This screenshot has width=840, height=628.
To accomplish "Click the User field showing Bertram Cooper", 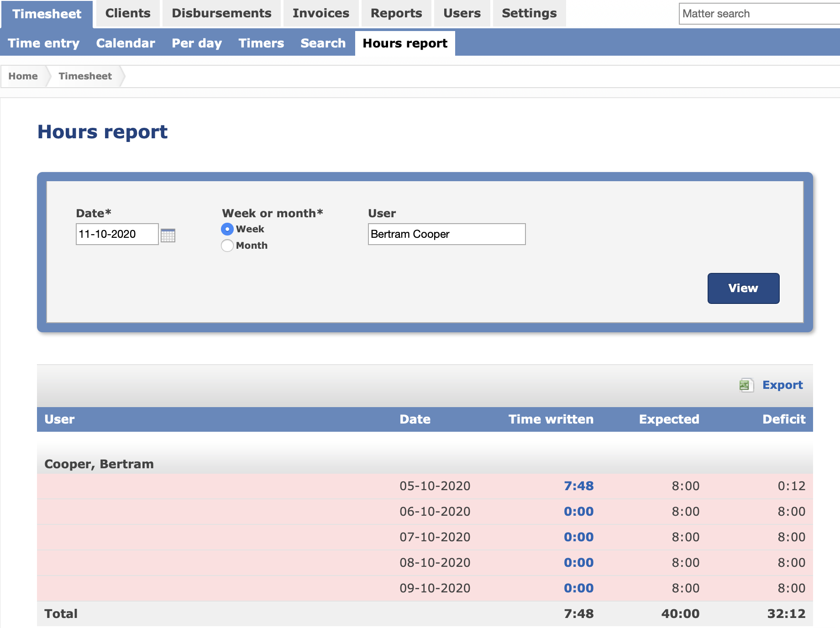I will click(446, 234).
